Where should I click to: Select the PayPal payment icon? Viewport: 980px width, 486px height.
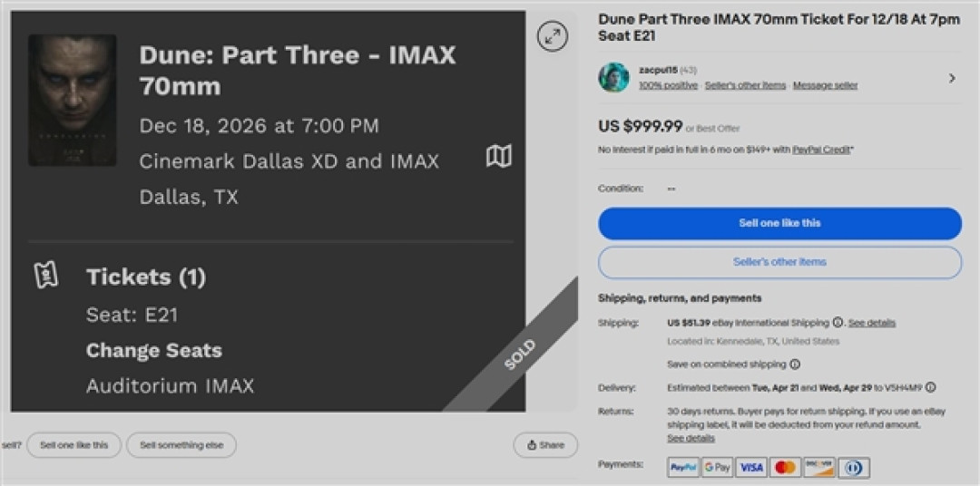683,467
